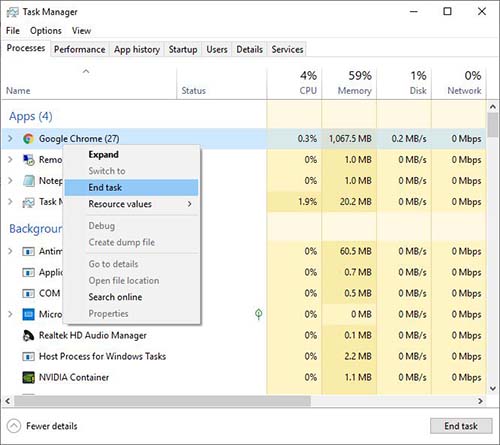Click the vertical scrollbar thumb
500x445 pixels.
coord(493,125)
